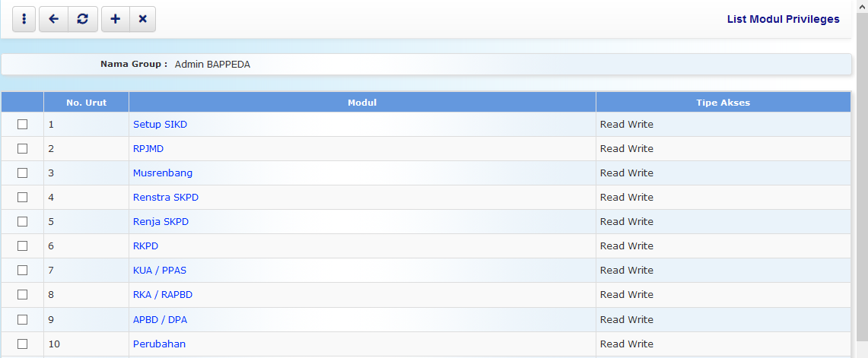Open the Renja SKPD module link
This screenshot has height=358, width=868.
point(161,222)
